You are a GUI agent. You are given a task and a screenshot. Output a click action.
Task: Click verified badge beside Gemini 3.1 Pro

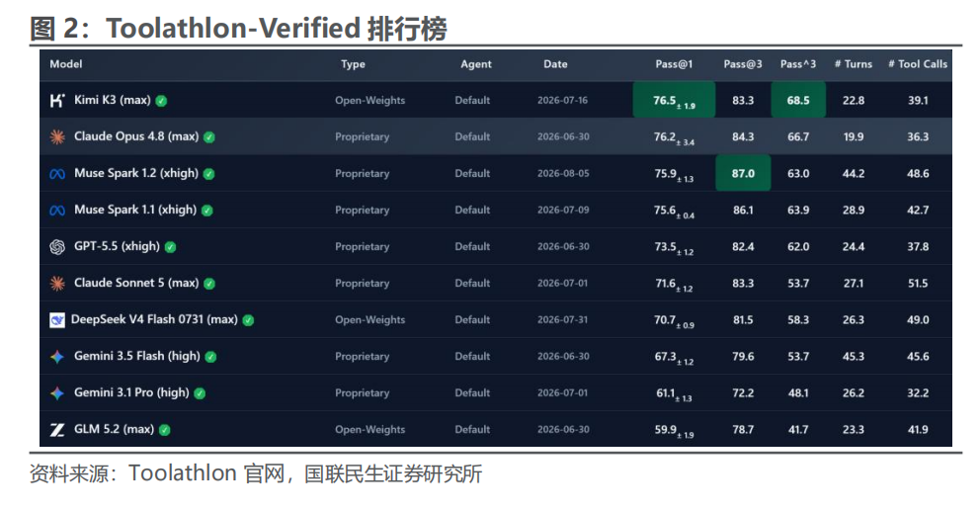(200, 393)
